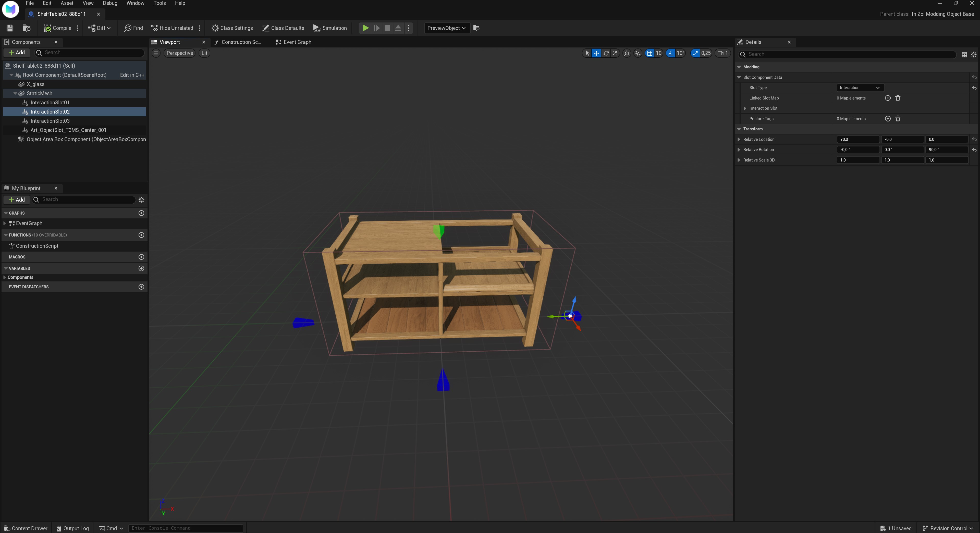This screenshot has height=533, width=980.
Task: Select InteractionSlot01 component
Action: pyautogui.click(x=50, y=102)
